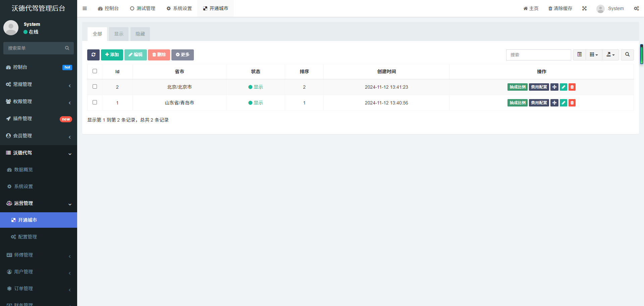Open the columns grid dropdown
This screenshot has width=644, height=306.
[594, 55]
